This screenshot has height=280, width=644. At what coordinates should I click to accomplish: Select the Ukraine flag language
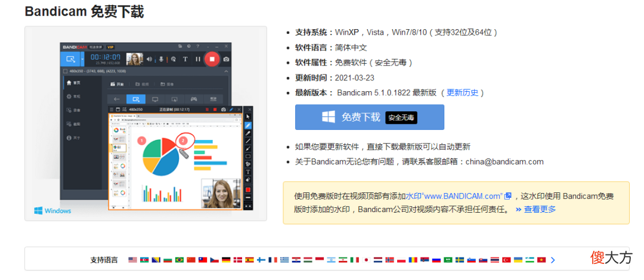518,260
